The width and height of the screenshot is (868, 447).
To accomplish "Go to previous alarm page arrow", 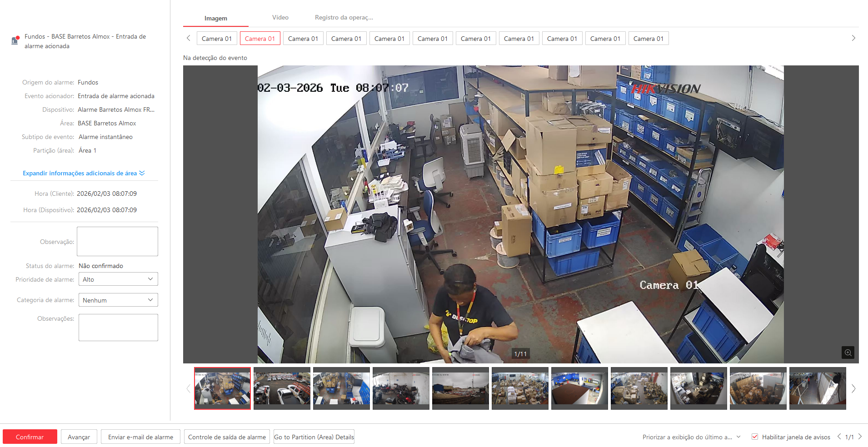I will point(839,437).
